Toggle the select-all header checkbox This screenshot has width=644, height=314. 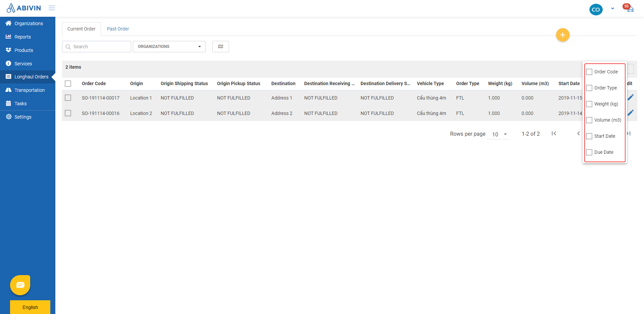click(x=68, y=84)
